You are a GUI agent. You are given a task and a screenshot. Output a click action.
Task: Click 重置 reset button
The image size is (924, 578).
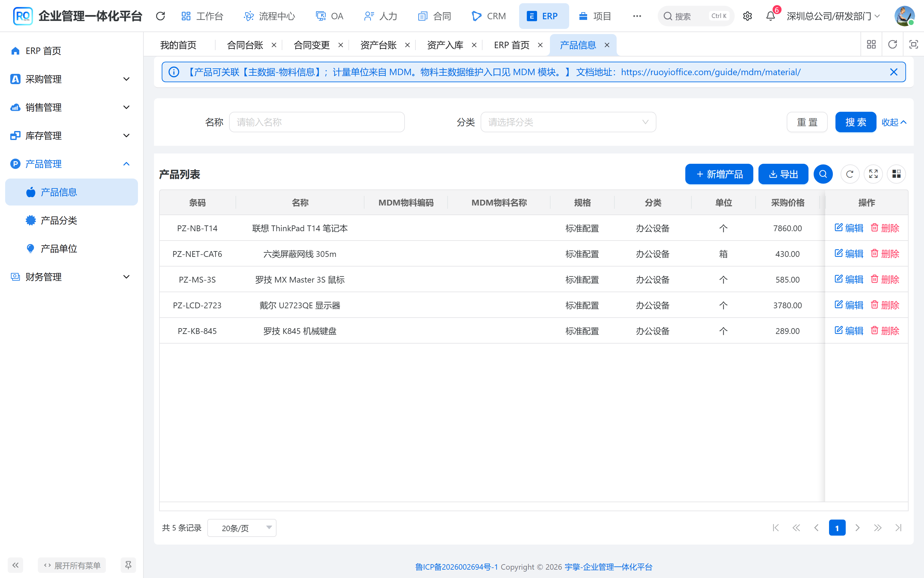807,122
